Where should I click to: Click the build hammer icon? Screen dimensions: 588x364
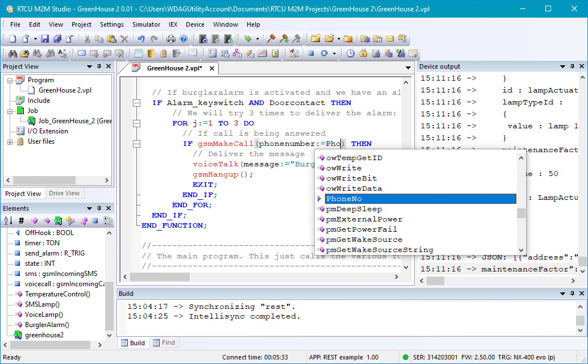click(x=271, y=39)
